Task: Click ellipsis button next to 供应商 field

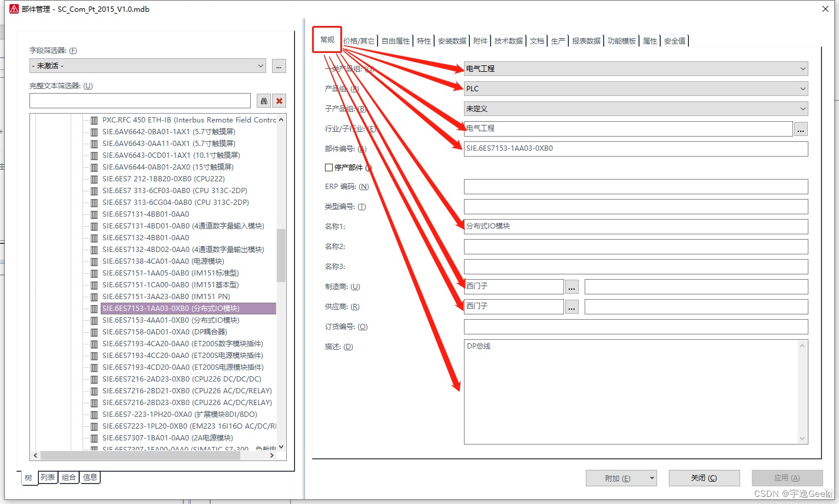Action: (x=571, y=307)
